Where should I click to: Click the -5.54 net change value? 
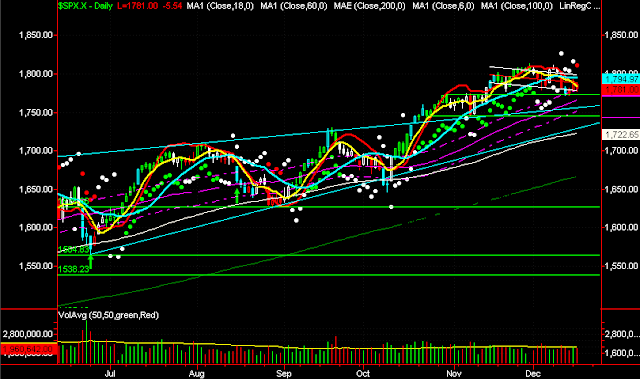tap(171, 6)
